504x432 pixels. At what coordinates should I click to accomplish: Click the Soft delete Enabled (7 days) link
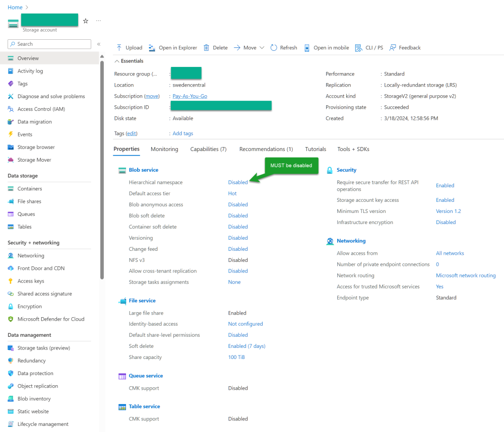[246, 346]
